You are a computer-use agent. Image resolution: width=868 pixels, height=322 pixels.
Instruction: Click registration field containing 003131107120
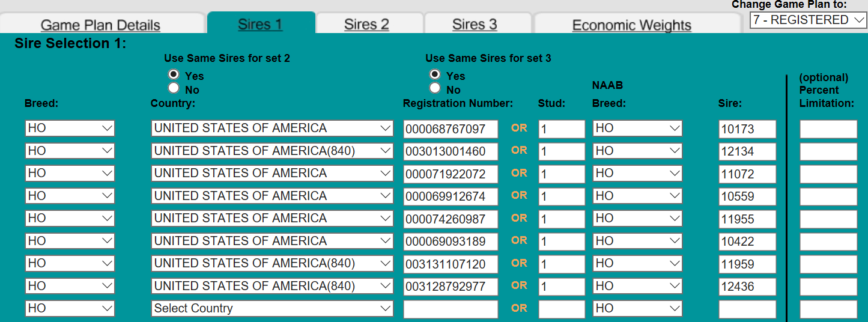click(x=451, y=264)
